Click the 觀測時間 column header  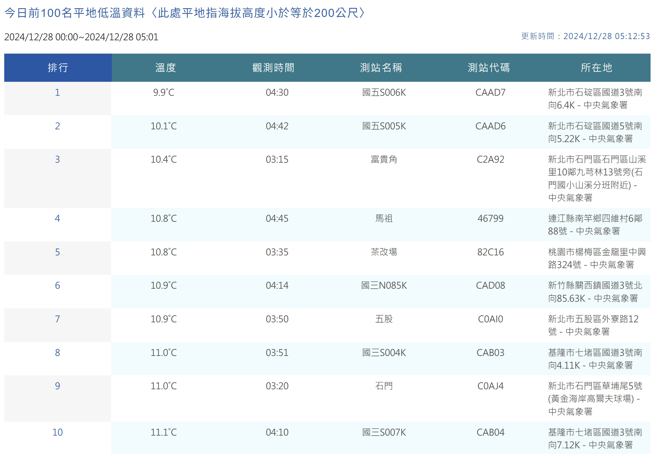point(273,67)
